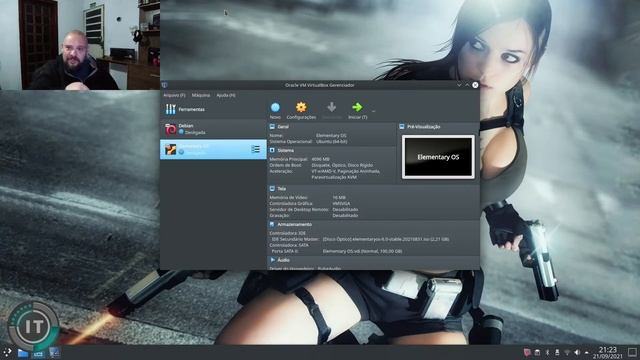Viewport: 640px width, 360px height.
Task: Expand the hidden system tray icons arrow
Action: pyautogui.click(x=587, y=352)
